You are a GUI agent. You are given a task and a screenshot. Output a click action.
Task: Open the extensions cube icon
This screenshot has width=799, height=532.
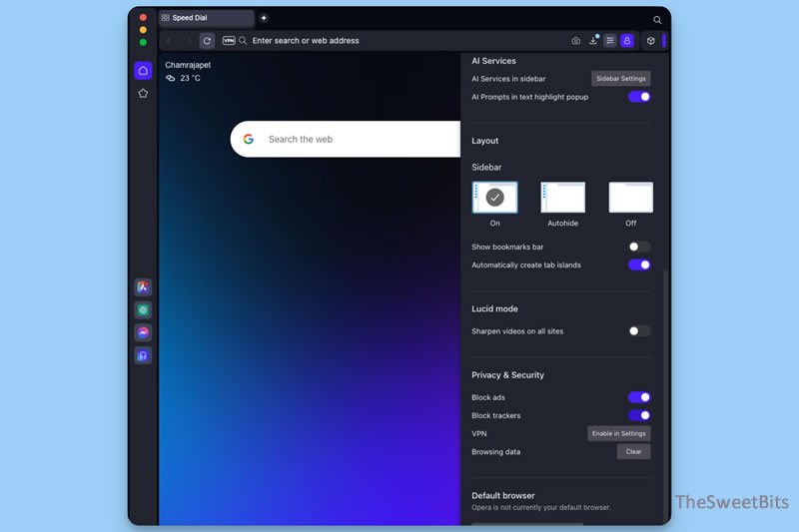click(651, 41)
